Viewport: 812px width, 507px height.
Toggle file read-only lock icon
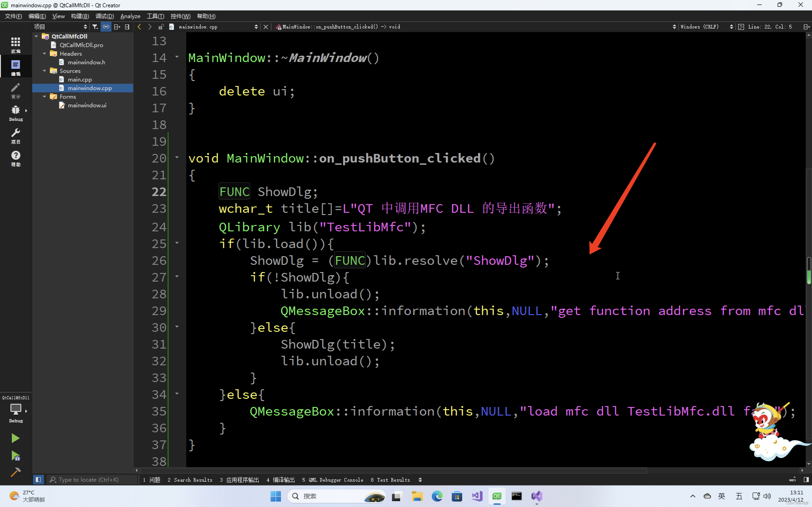coord(161,27)
